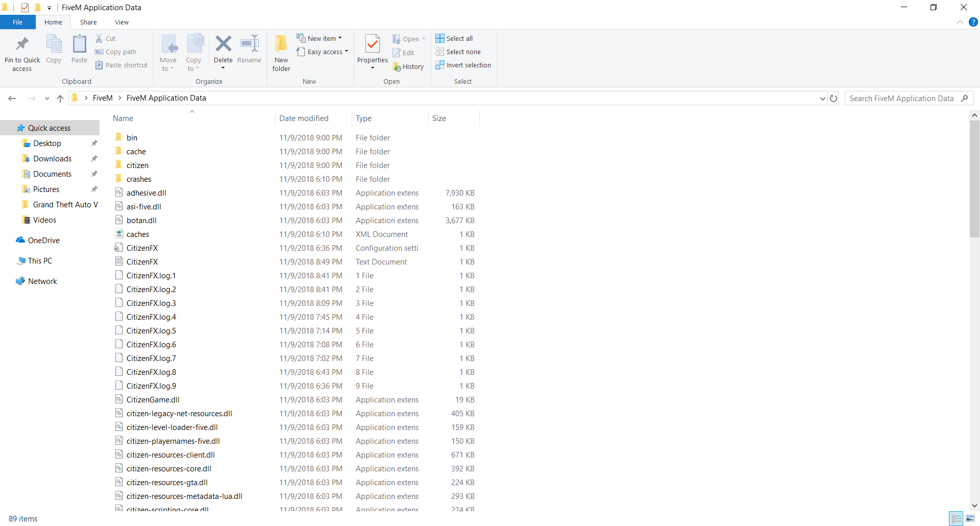Click Select all in the ribbon
Viewport: 980px width, 526px height.
[x=454, y=38]
